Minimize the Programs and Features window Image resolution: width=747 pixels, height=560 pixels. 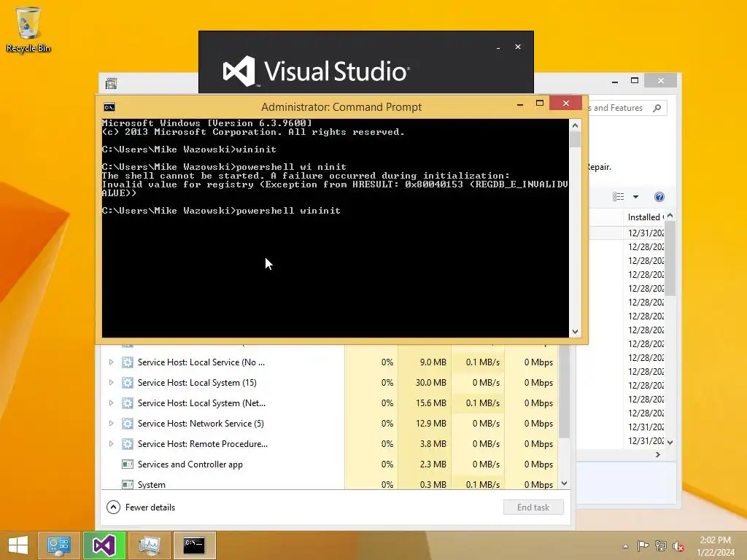click(x=615, y=82)
